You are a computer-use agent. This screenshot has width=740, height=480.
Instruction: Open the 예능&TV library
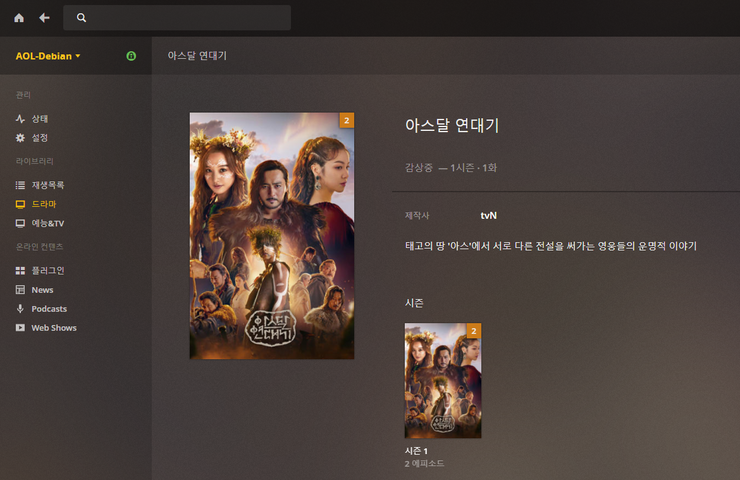coord(48,223)
